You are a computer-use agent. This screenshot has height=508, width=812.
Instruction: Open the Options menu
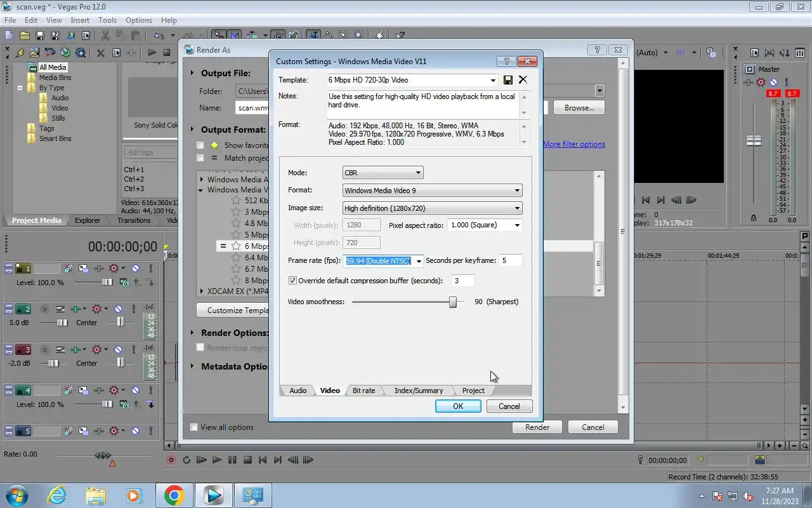138,20
